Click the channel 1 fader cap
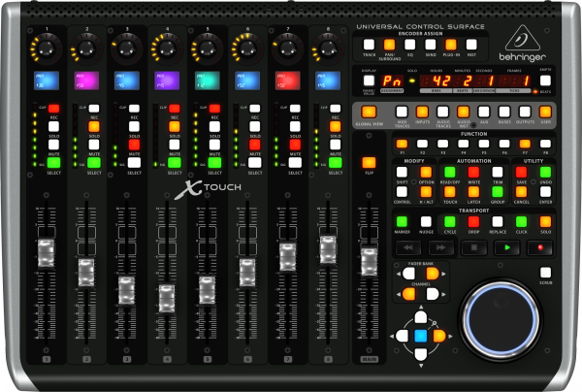The width and height of the screenshot is (582, 392). [46, 253]
